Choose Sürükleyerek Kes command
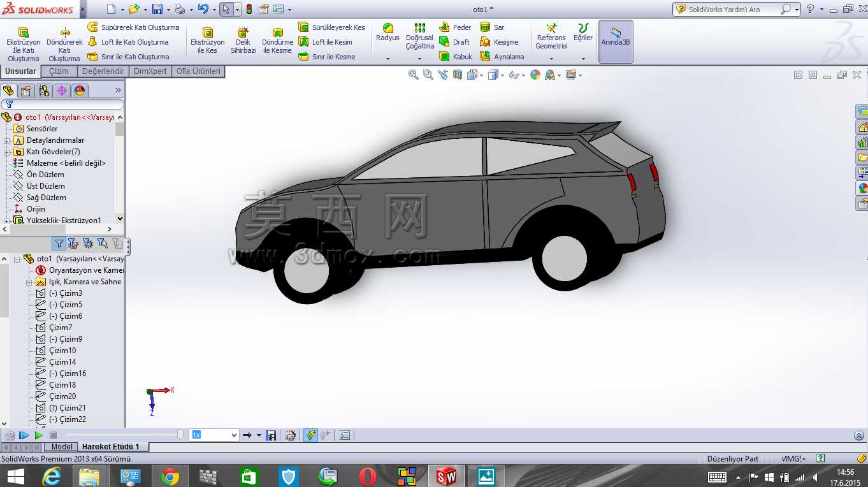868x487 pixels. pos(331,27)
